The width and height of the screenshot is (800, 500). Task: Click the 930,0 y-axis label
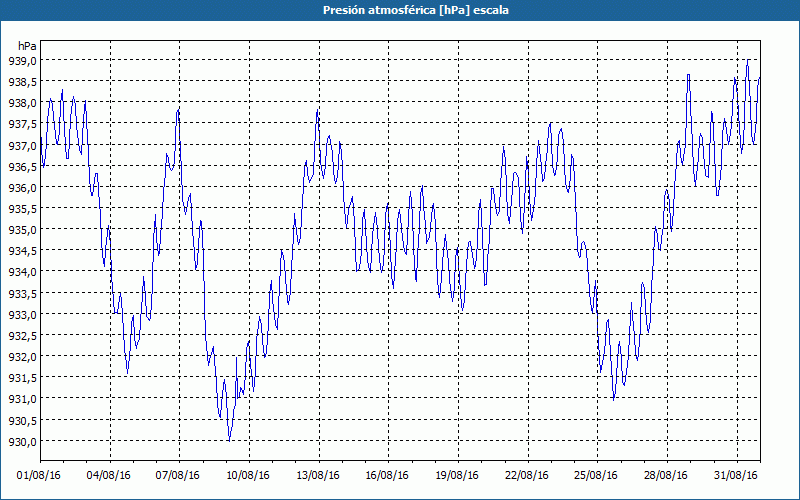(x=22, y=441)
